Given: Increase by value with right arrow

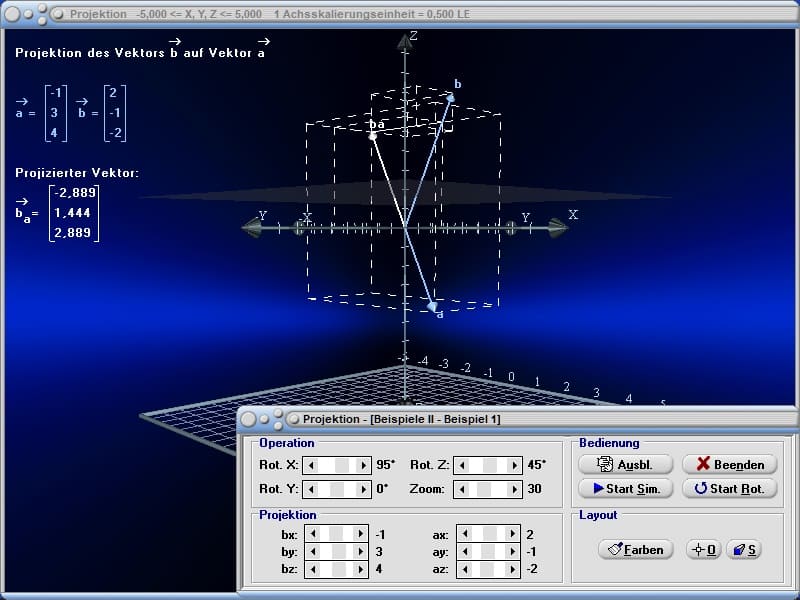Looking at the screenshot, I should click(360, 552).
